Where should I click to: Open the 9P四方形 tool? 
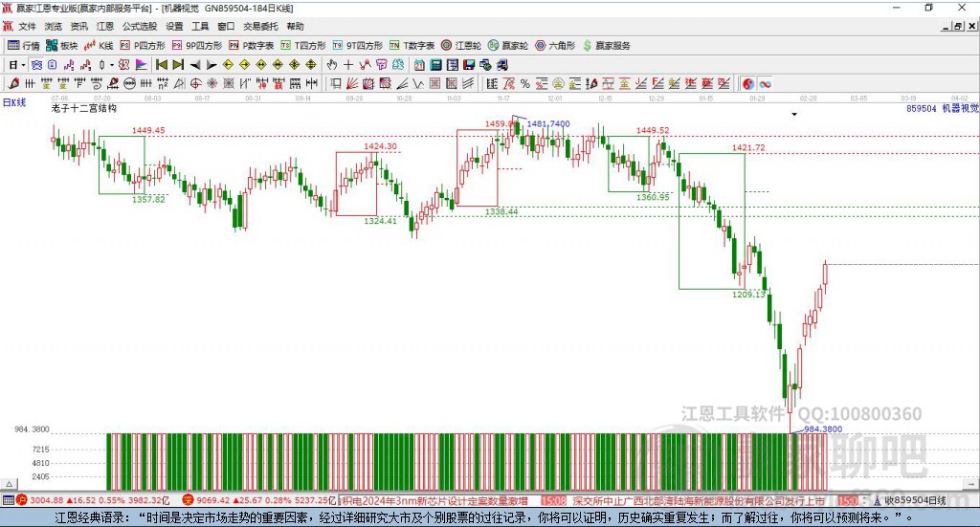pos(197,46)
